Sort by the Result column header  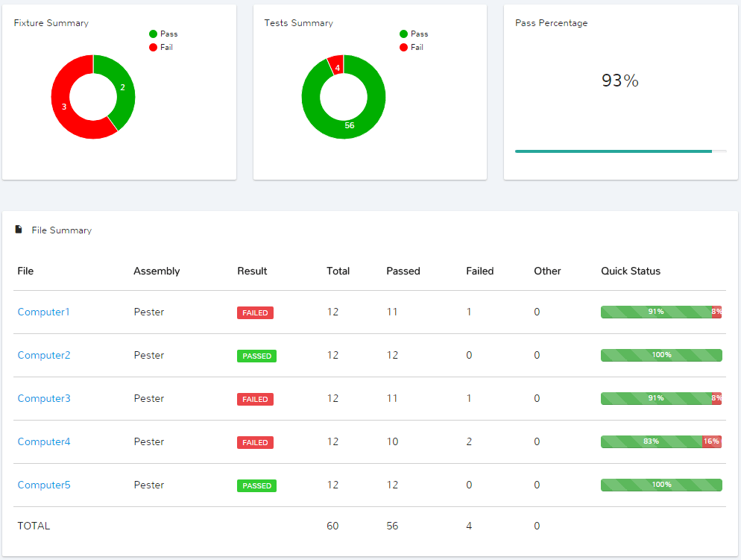(252, 271)
